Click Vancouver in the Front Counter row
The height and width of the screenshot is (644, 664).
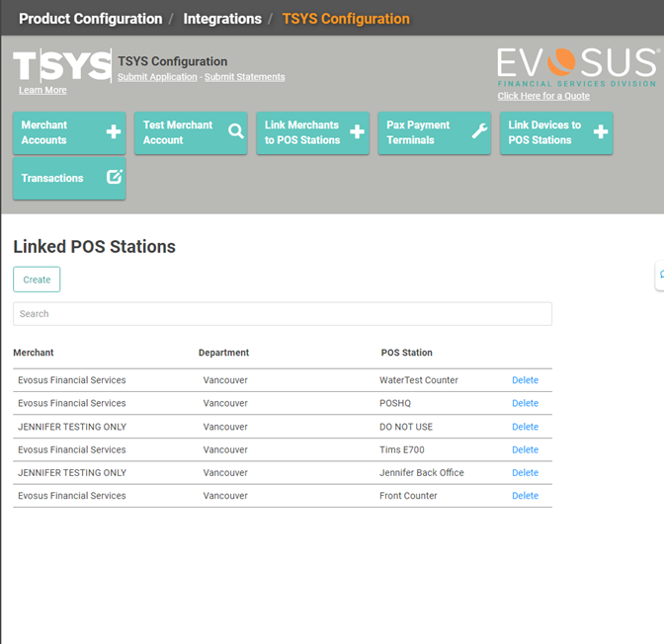pos(225,496)
